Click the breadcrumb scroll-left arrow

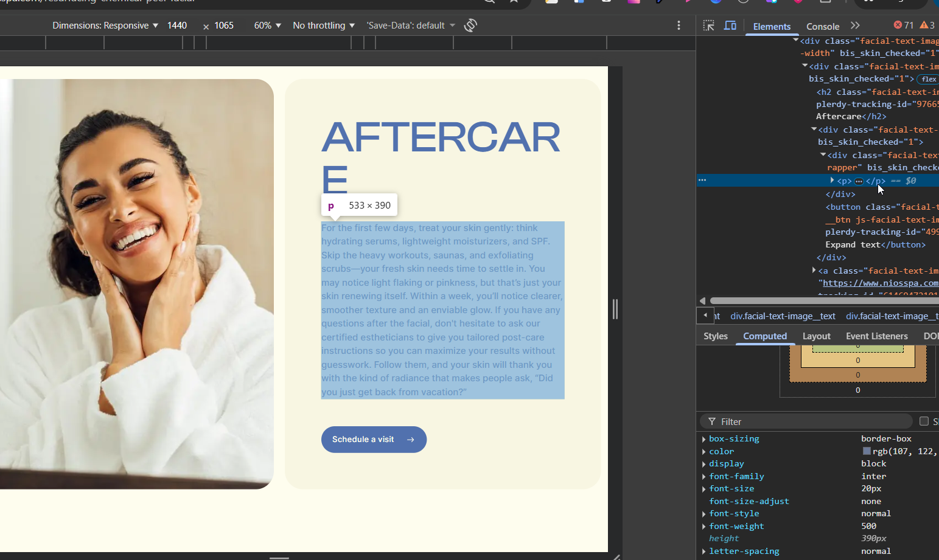tap(705, 316)
